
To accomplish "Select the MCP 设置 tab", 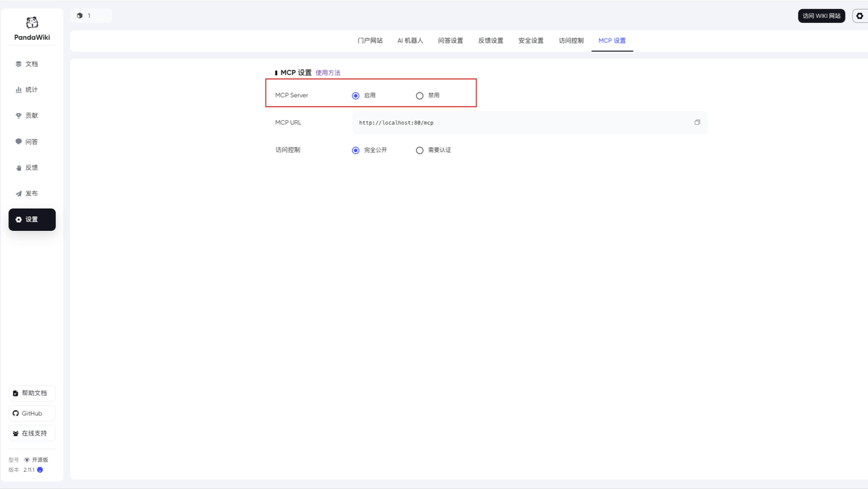I will [612, 40].
